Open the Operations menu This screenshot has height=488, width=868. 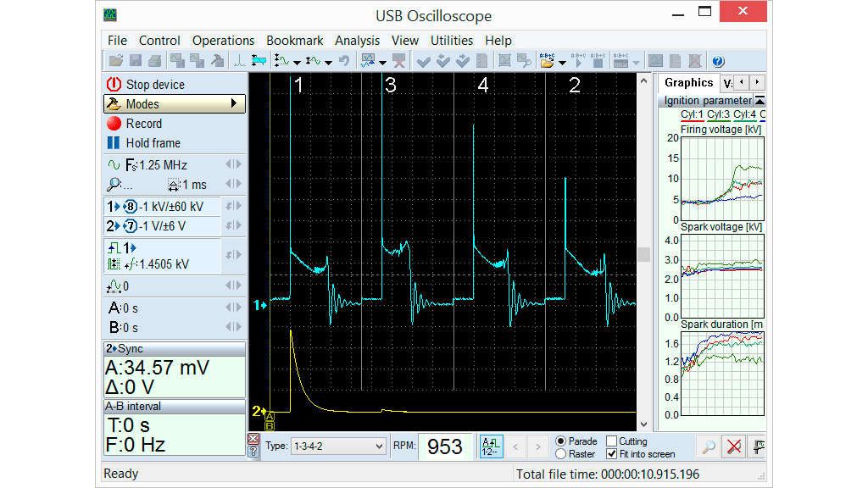[223, 41]
